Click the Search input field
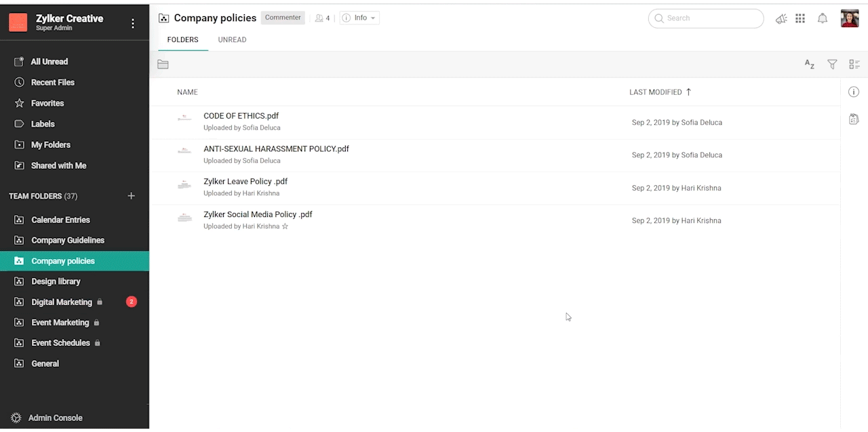868x432 pixels. click(x=709, y=18)
